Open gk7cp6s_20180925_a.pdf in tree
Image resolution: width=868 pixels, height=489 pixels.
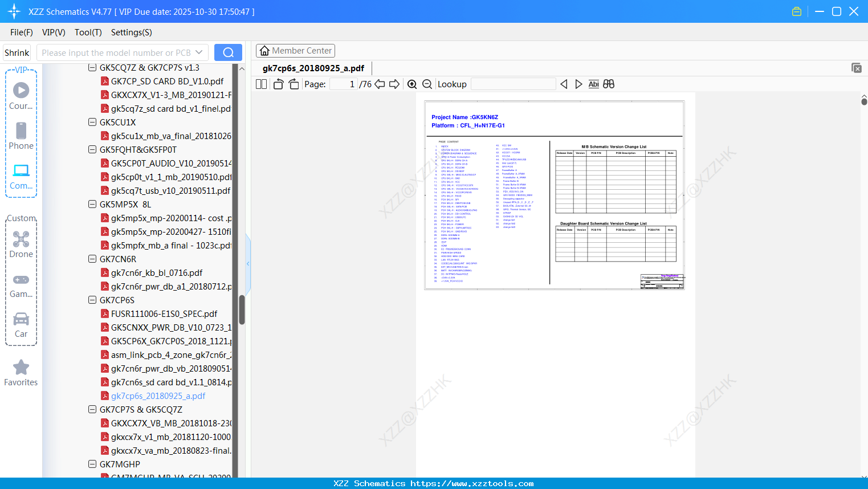158,396
